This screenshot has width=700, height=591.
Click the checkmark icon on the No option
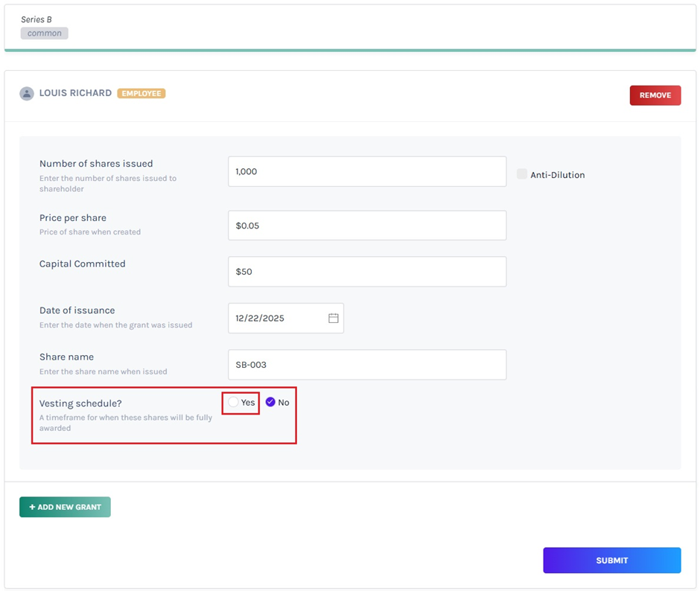pyautogui.click(x=270, y=402)
